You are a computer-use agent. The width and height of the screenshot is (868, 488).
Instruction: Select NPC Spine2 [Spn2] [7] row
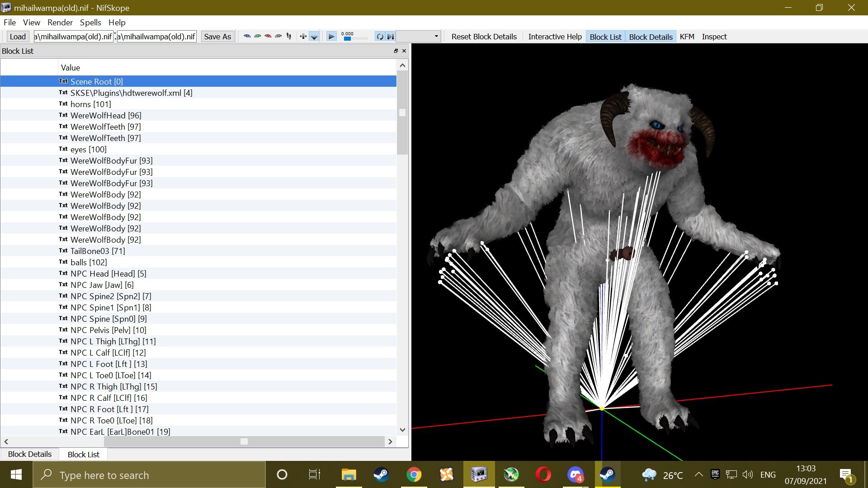click(x=198, y=296)
